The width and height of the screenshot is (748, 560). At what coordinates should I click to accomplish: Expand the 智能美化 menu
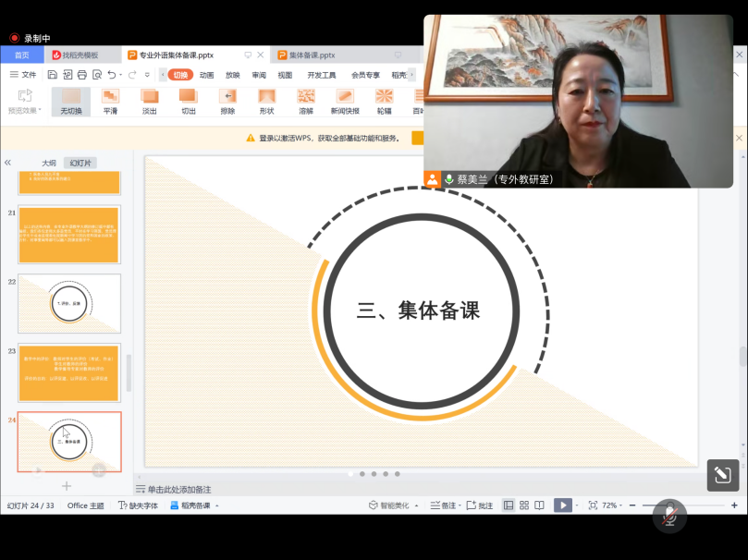tap(394, 505)
